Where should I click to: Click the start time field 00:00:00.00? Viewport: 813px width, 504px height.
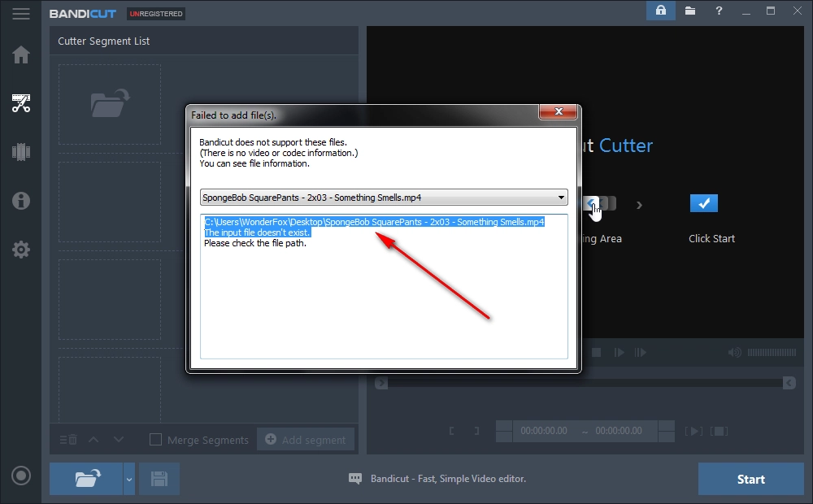(x=544, y=431)
